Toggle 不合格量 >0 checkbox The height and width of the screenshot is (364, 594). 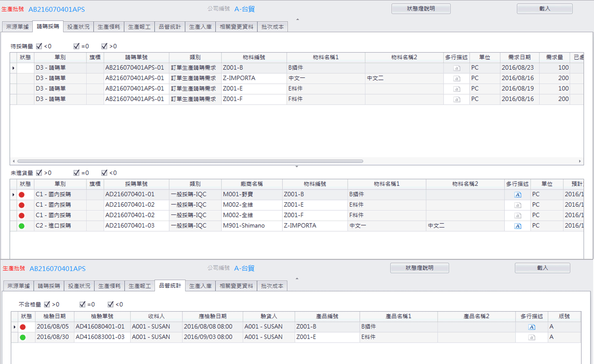tap(47, 304)
